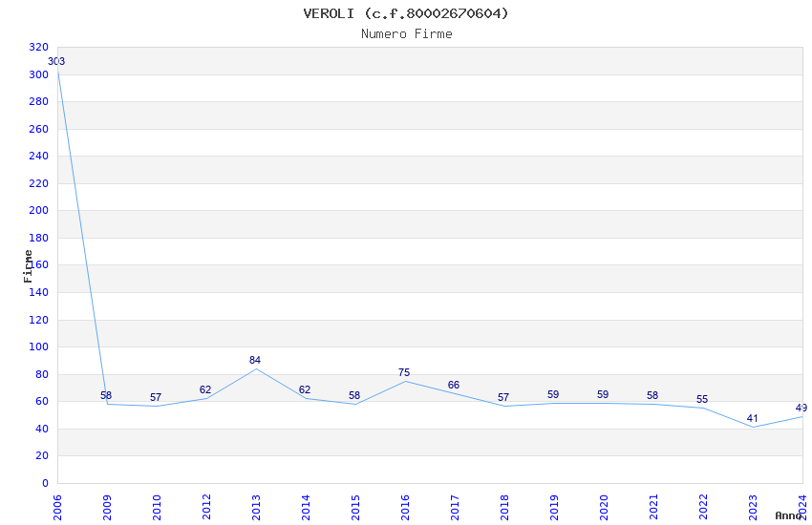Select the 62 data label above 2014

click(305, 389)
